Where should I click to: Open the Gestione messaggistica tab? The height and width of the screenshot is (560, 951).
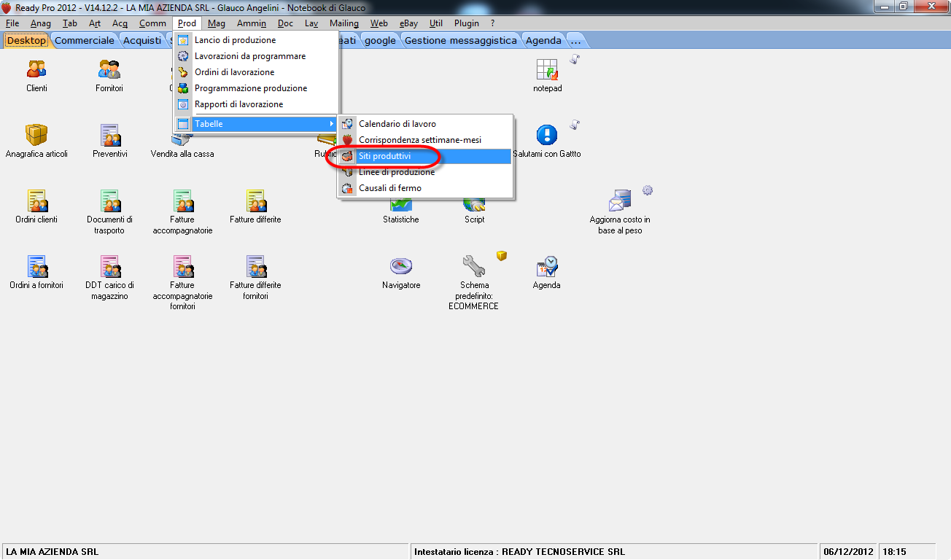(x=460, y=40)
